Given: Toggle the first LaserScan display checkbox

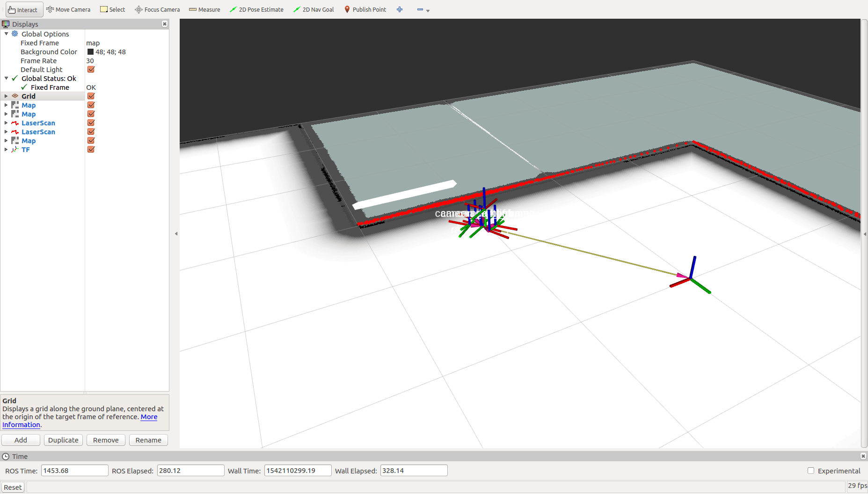Looking at the screenshot, I should tap(91, 123).
